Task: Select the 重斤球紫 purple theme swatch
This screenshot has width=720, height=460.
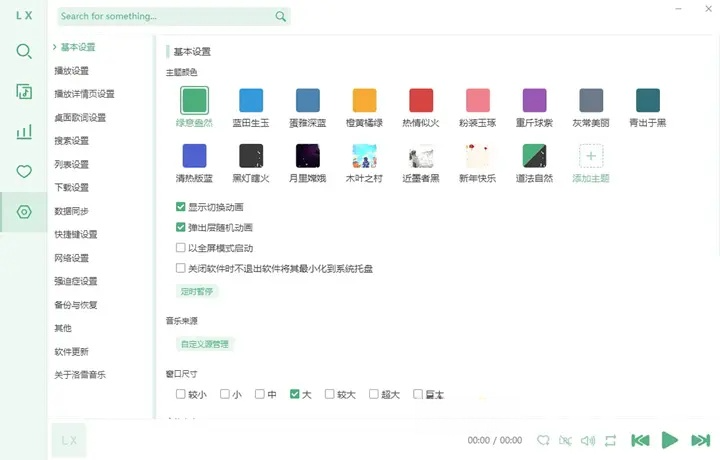Action: coord(534,101)
